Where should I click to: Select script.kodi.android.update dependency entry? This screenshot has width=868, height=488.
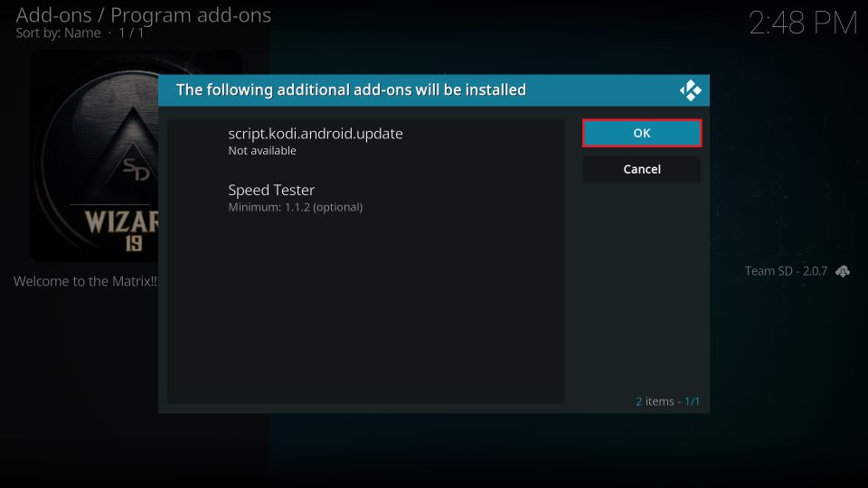[366, 142]
